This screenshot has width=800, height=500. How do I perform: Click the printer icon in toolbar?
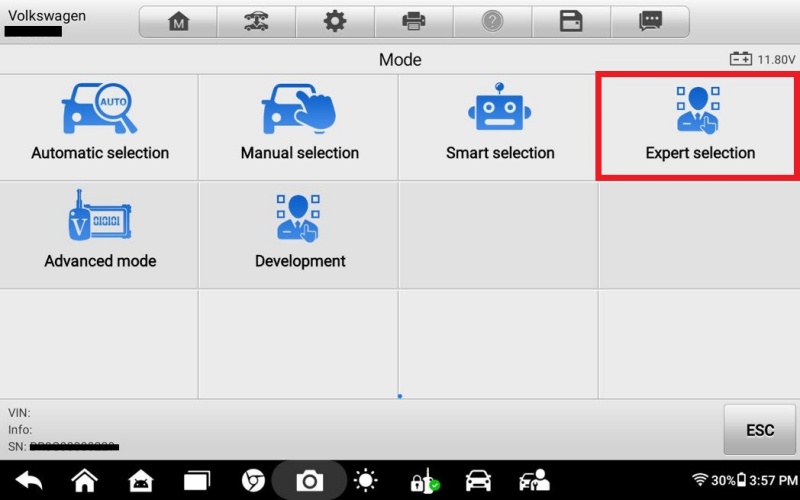click(x=413, y=22)
